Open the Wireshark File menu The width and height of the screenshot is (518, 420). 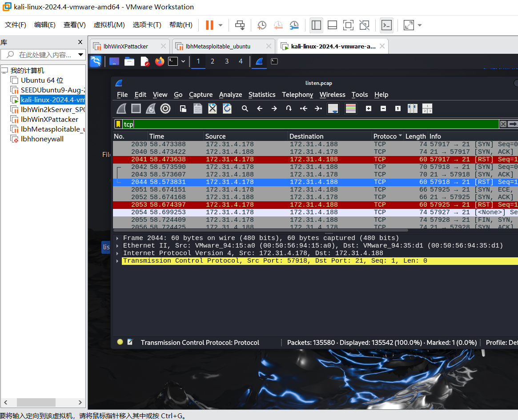122,95
